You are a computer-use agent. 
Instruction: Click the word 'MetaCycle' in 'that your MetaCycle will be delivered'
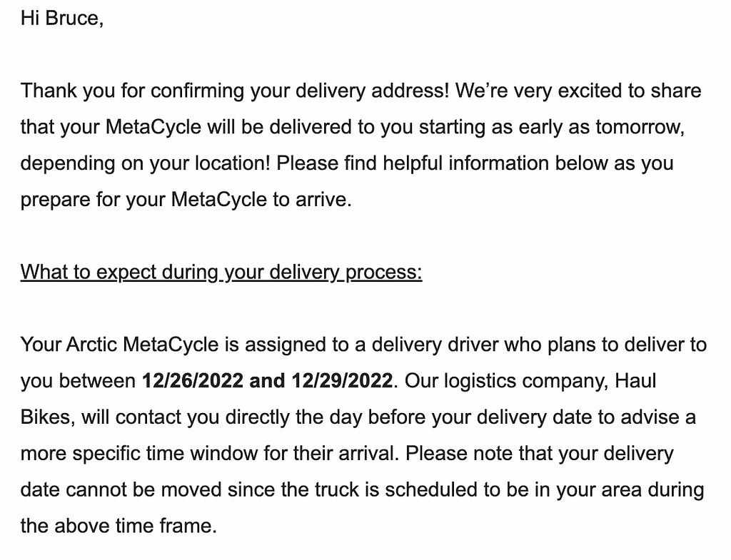(153, 127)
